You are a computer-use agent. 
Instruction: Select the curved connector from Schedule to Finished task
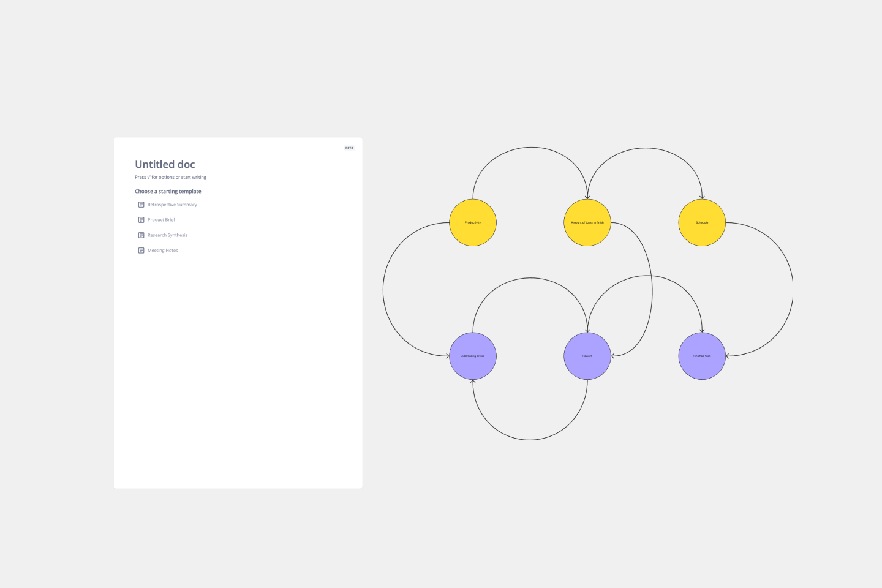point(791,288)
